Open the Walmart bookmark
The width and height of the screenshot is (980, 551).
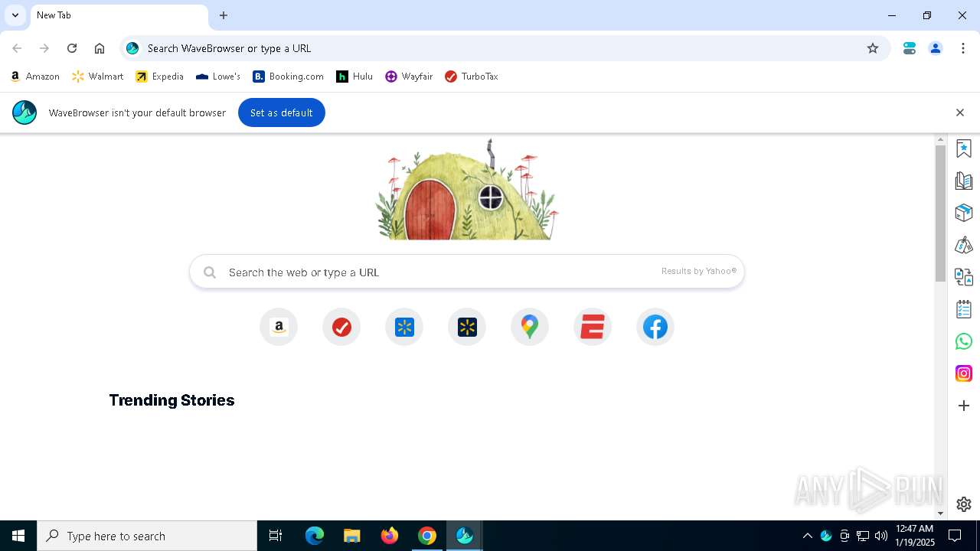coord(97,77)
